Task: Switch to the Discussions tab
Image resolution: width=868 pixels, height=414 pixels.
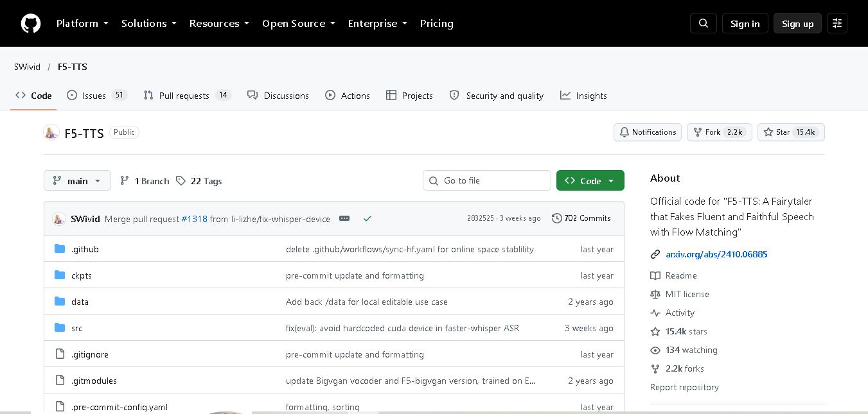Action: pyautogui.click(x=278, y=96)
